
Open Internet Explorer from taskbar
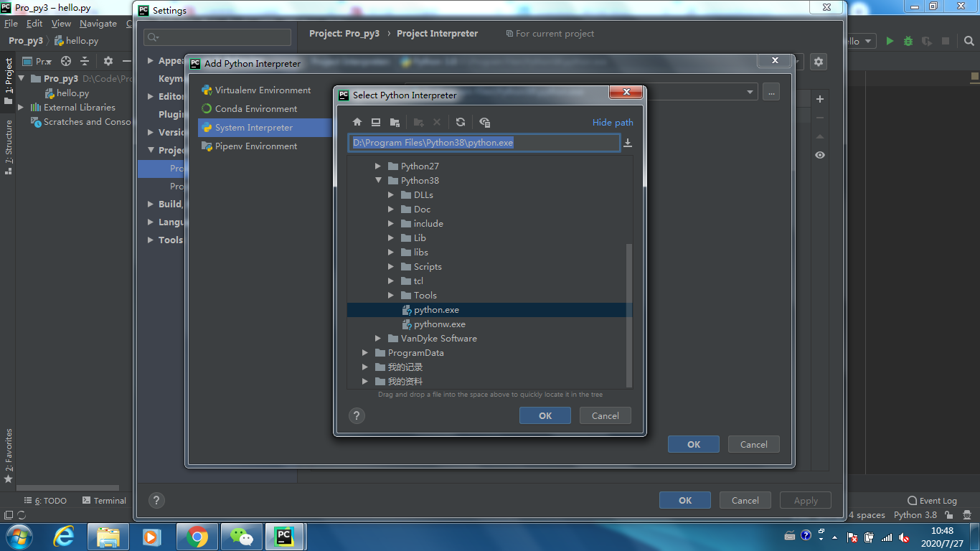click(64, 536)
